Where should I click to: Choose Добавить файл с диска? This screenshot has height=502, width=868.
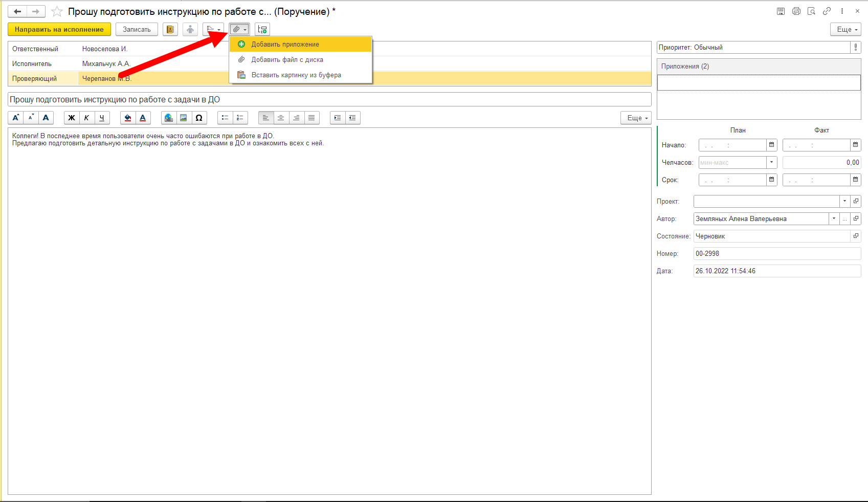[301, 60]
